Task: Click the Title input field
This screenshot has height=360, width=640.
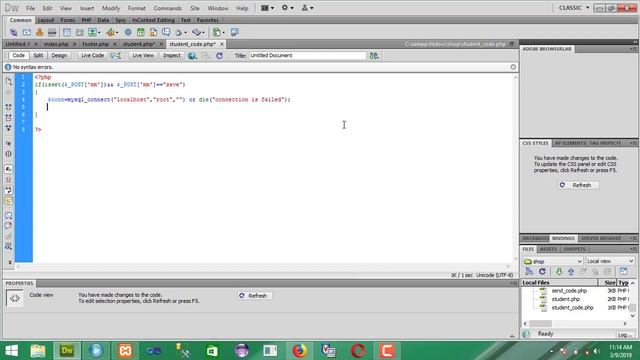Action: tap(308, 56)
